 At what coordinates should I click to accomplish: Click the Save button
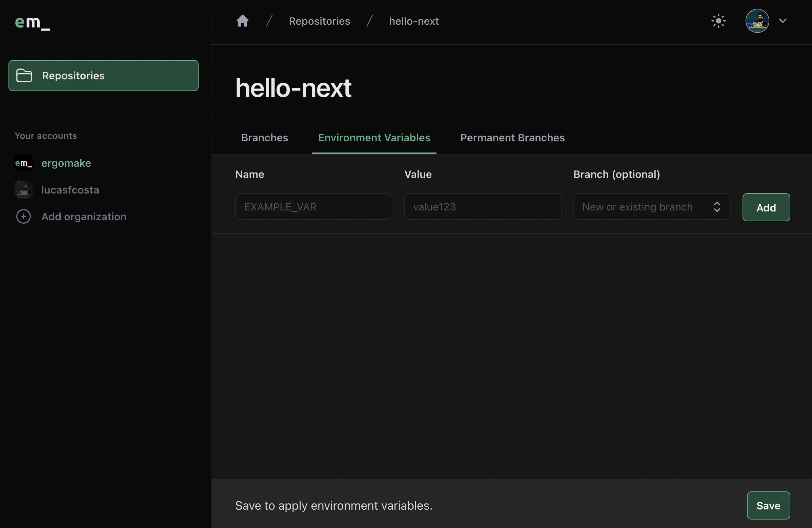coord(768,506)
